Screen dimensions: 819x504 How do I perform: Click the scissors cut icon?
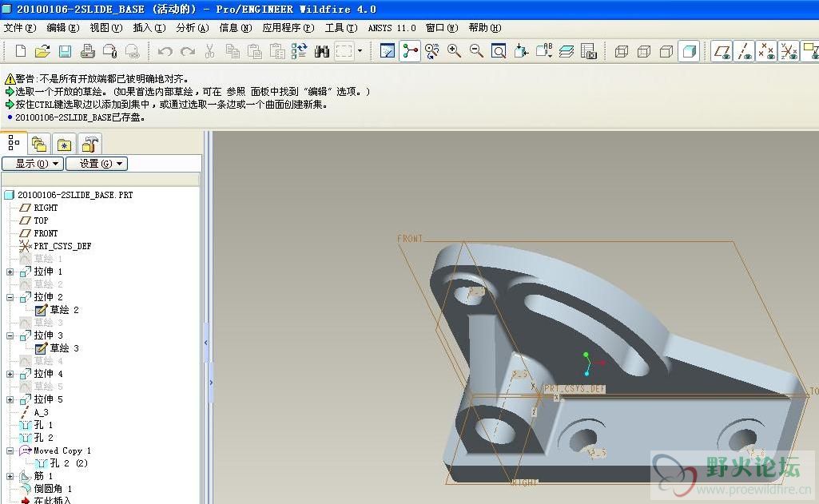coord(209,51)
